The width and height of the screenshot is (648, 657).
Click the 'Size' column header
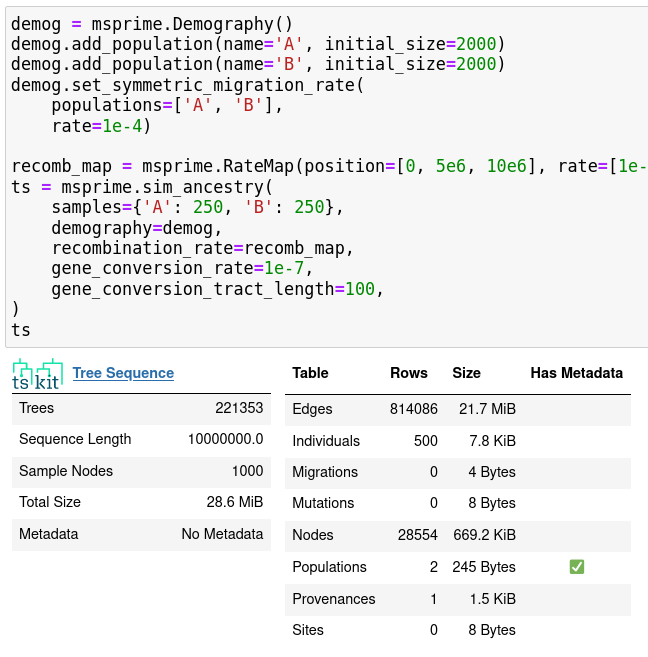click(466, 373)
